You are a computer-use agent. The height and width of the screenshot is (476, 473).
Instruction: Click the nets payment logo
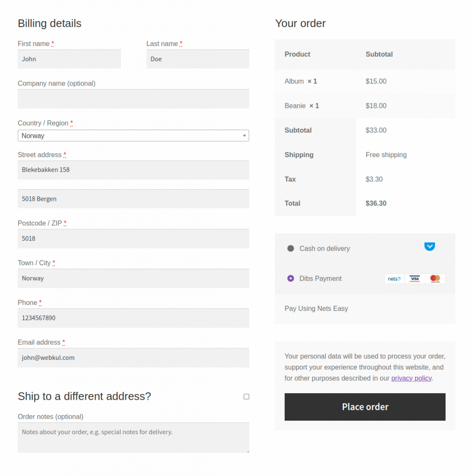click(x=394, y=278)
